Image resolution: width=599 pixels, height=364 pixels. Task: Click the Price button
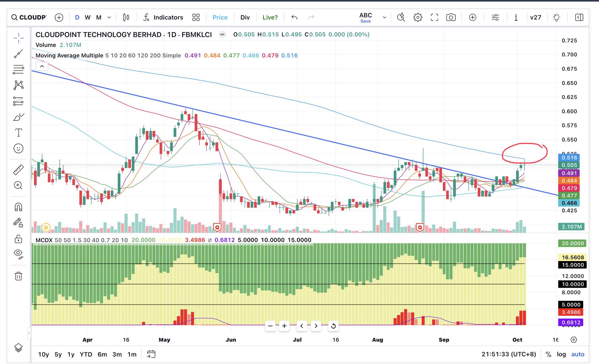click(220, 17)
